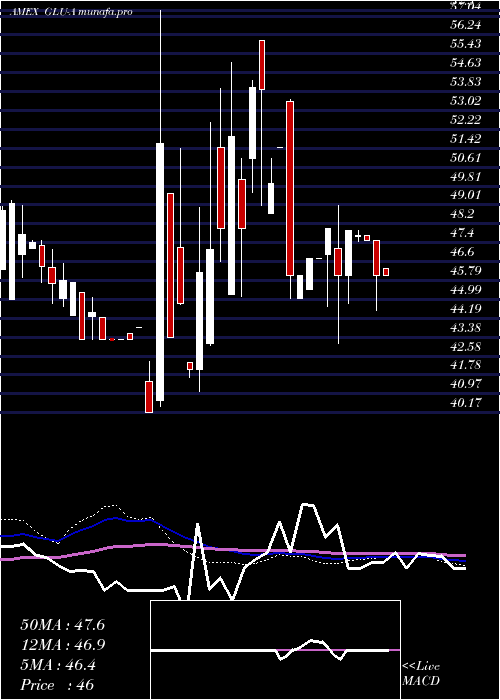The width and height of the screenshot is (500, 700).
Task: Click the 5MA : 46.4 reading
Action: 58,665
